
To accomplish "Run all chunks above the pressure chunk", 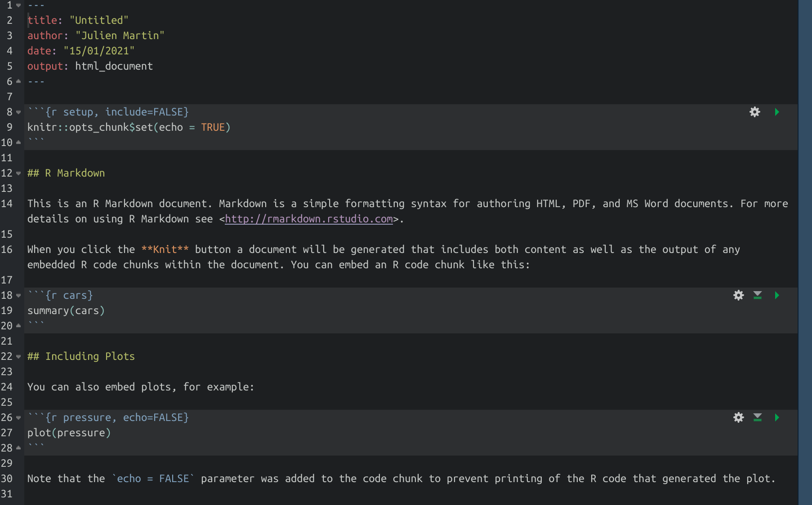I will click(x=757, y=417).
